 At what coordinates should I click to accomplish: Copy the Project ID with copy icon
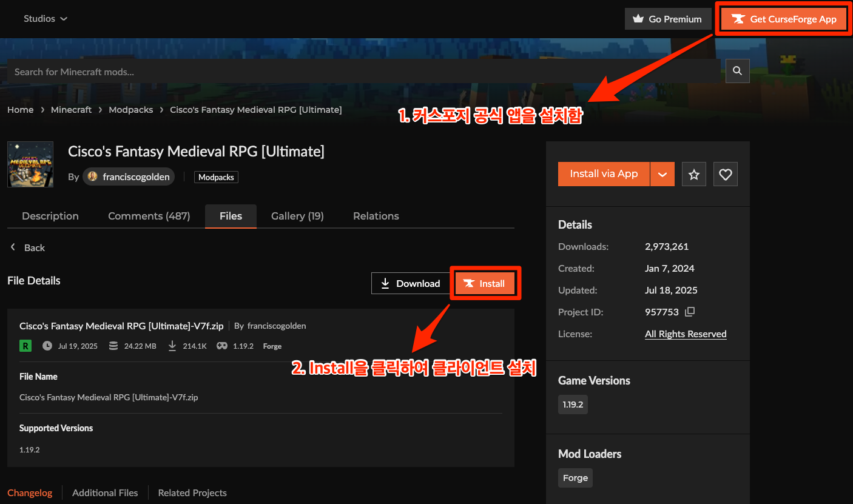pos(689,312)
